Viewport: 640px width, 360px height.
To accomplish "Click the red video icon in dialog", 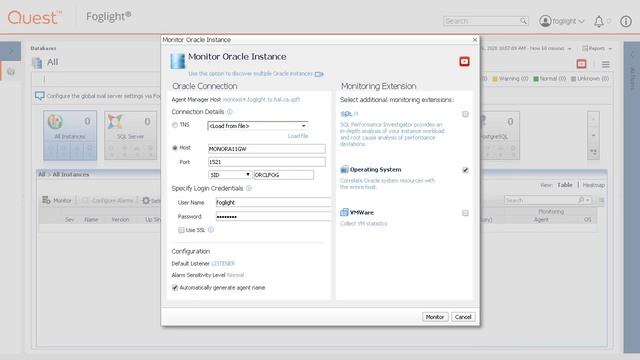I will [x=464, y=62].
